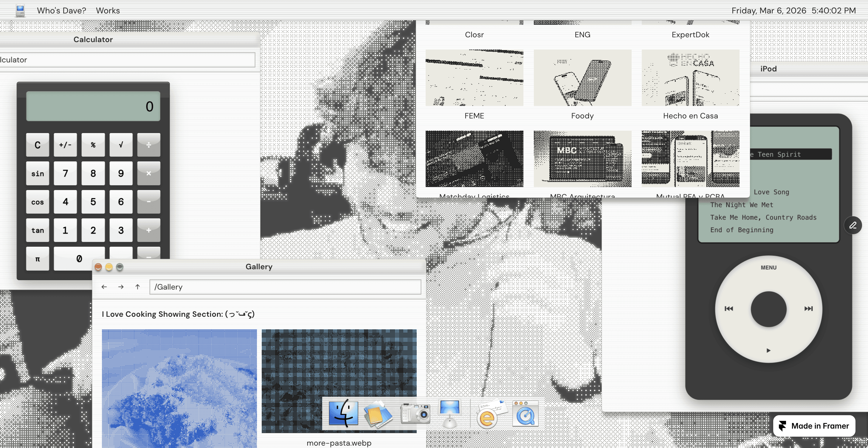Screen dimensions: 868x448
Task: Go back in the Gallery window
Action: [104, 287]
